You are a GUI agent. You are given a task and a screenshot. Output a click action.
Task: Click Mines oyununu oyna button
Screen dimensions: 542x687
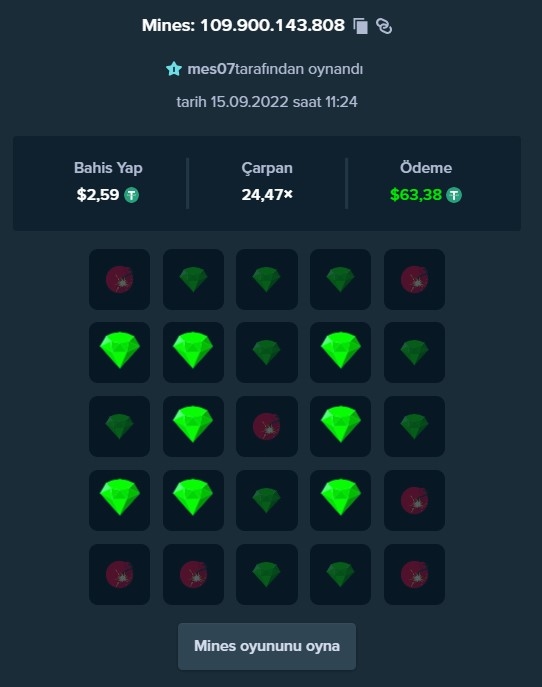pyautogui.click(x=267, y=646)
